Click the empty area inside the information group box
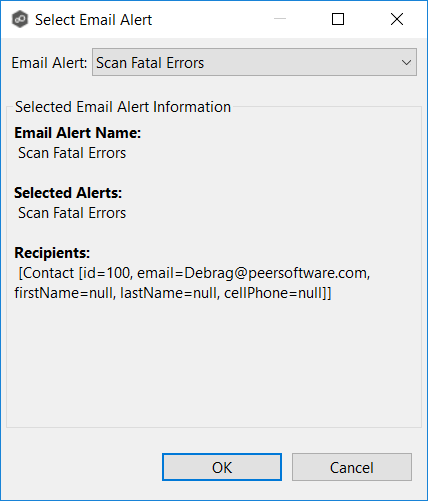Screen dimensions: 428x501 tap(213, 363)
